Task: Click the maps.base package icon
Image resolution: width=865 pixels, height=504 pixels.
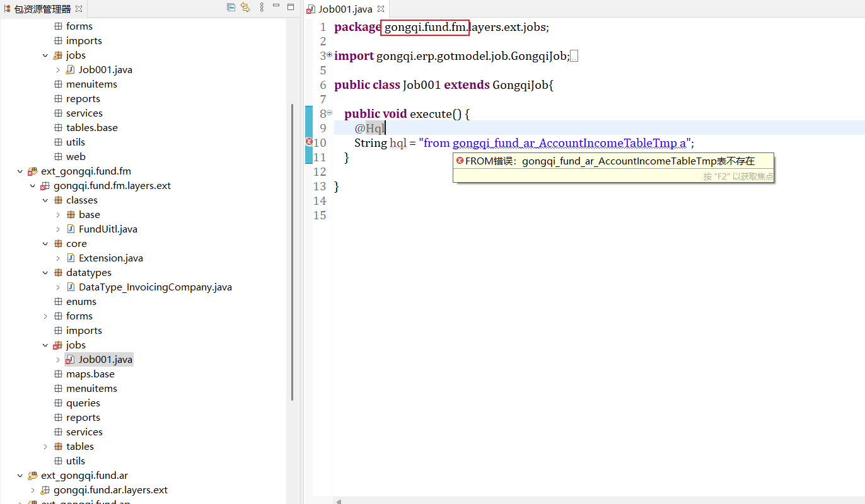Action: pyautogui.click(x=58, y=374)
